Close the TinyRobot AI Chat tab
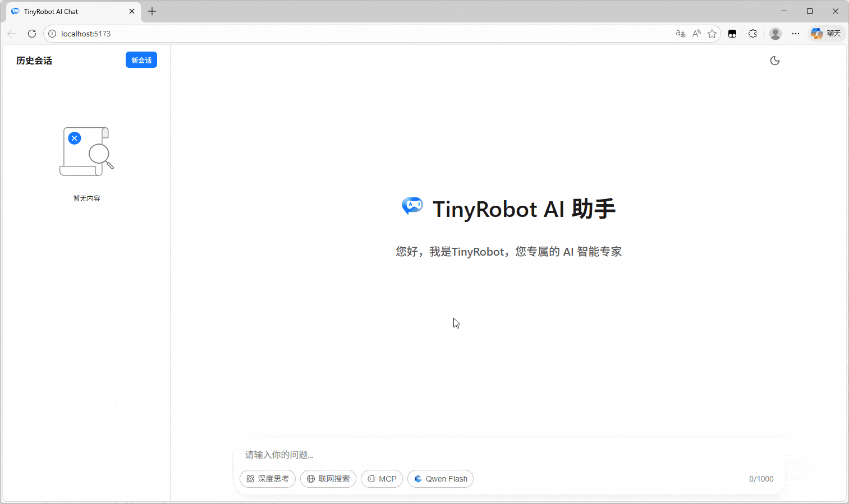This screenshot has height=504, width=849. pos(132,11)
